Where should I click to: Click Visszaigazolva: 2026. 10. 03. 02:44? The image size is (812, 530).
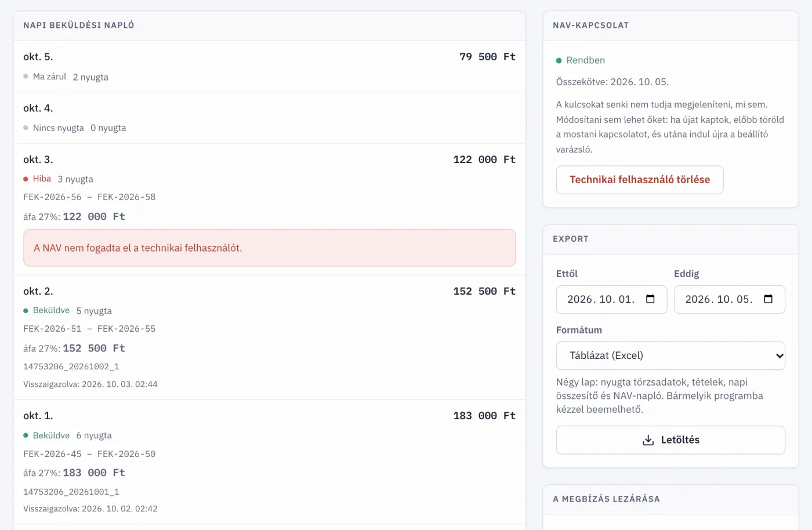[90, 384]
